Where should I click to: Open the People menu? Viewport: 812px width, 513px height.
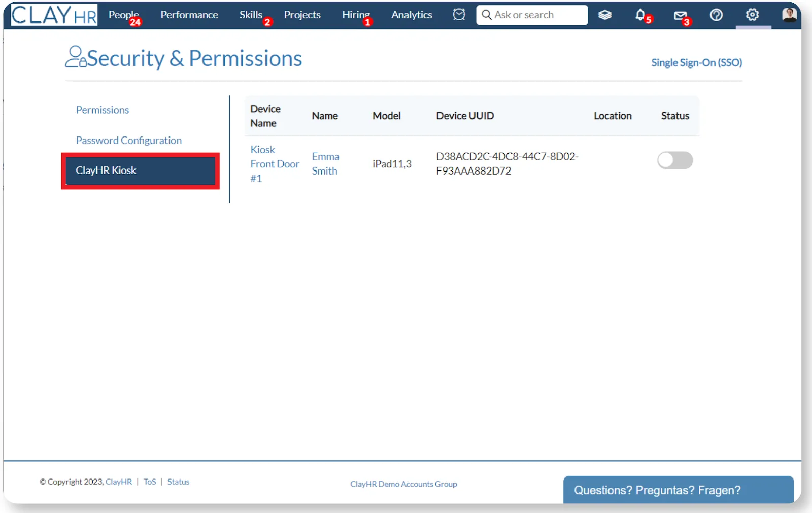pyautogui.click(x=123, y=15)
